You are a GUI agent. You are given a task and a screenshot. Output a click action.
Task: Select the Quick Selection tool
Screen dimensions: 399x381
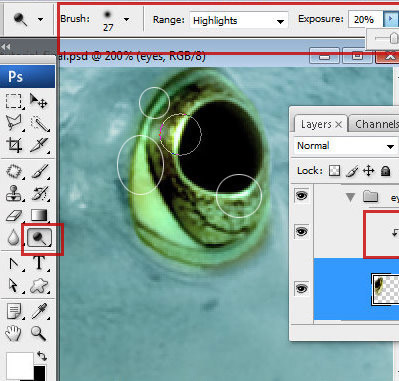39,123
